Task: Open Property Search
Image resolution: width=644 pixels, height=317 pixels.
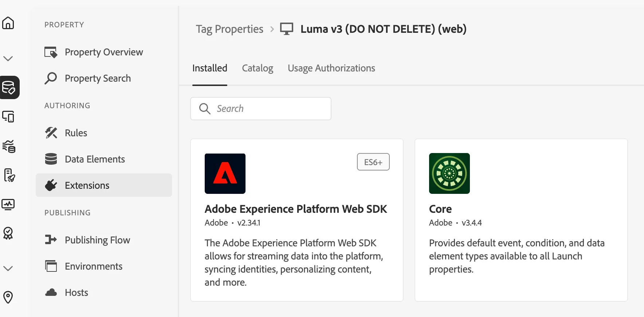Action: point(104,78)
